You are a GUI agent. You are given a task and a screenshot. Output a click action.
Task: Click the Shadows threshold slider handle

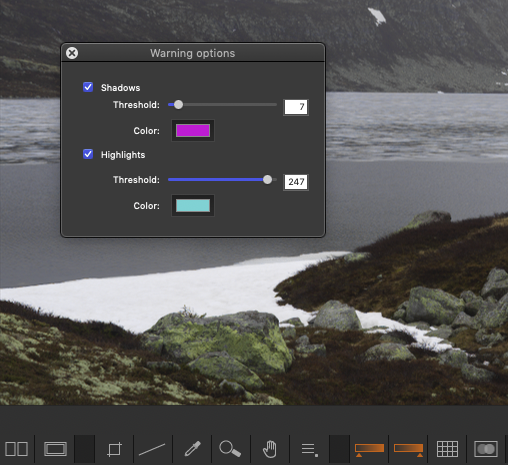tap(178, 104)
